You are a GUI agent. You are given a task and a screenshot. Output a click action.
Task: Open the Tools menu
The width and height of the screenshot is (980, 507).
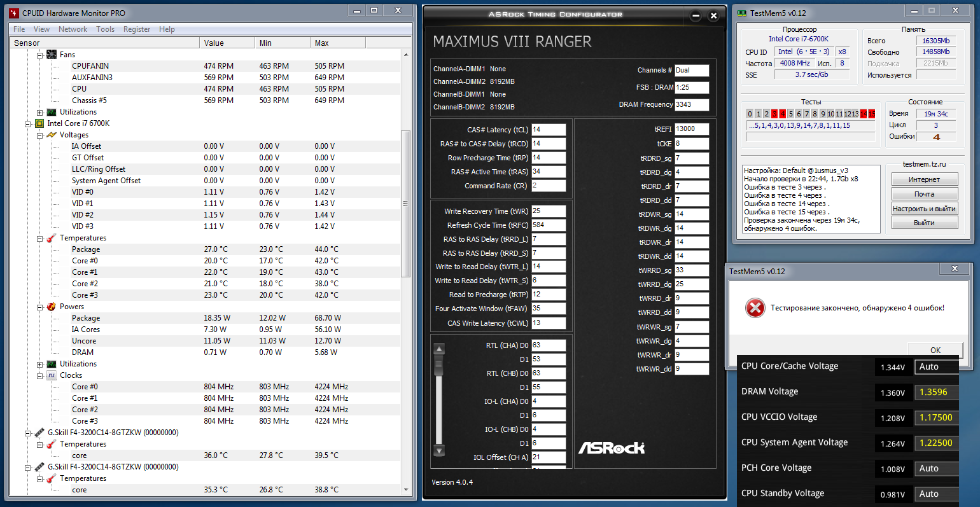pos(106,29)
